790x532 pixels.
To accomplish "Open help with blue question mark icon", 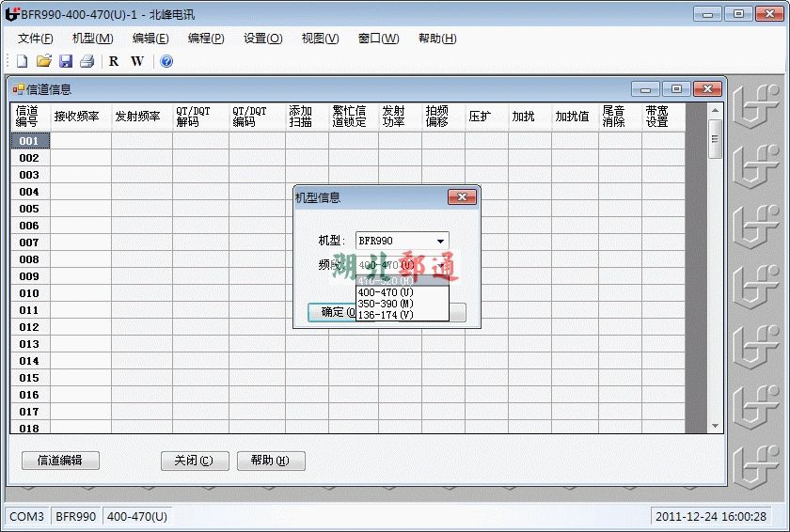I will [x=166, y=61].
